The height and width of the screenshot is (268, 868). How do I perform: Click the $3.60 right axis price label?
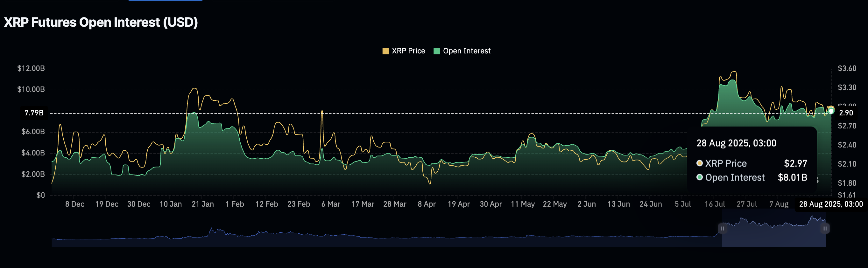coord(847,68)
